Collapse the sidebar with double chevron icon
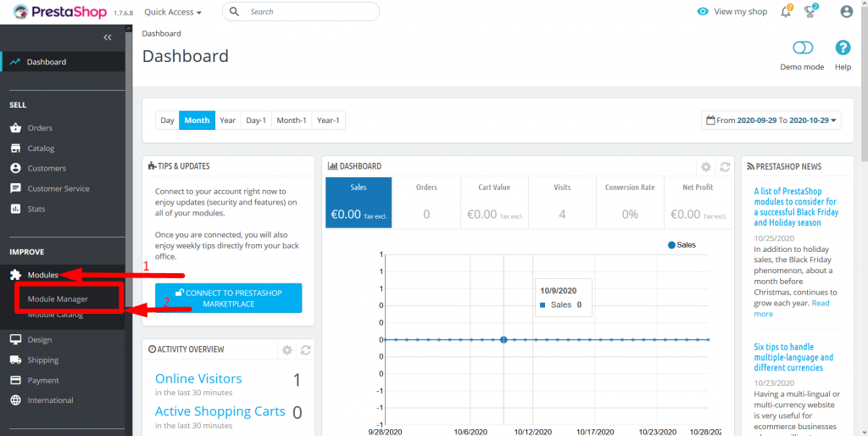Image resolution: width=868 pixels, height=436 pixels. point(108,37)
